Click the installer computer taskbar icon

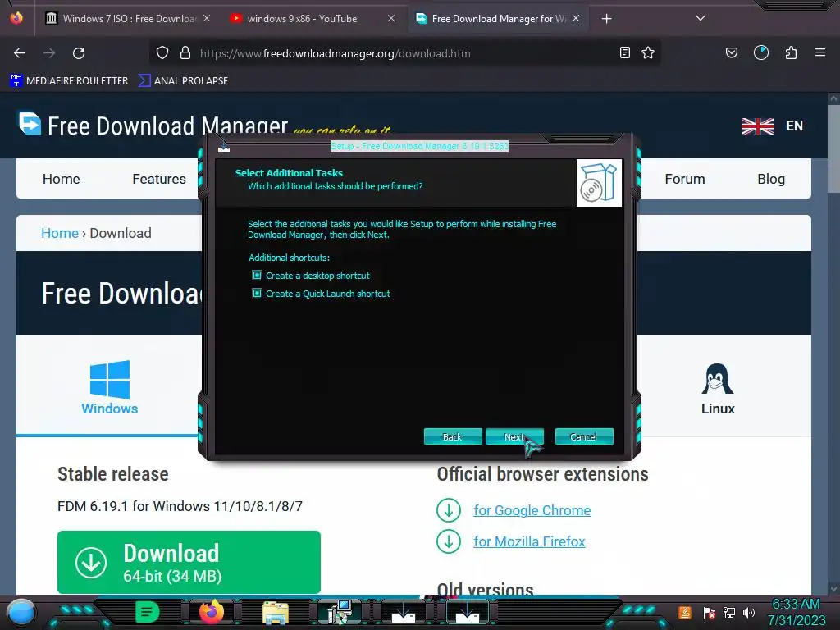pyautogui.click(x=339, y=612)
